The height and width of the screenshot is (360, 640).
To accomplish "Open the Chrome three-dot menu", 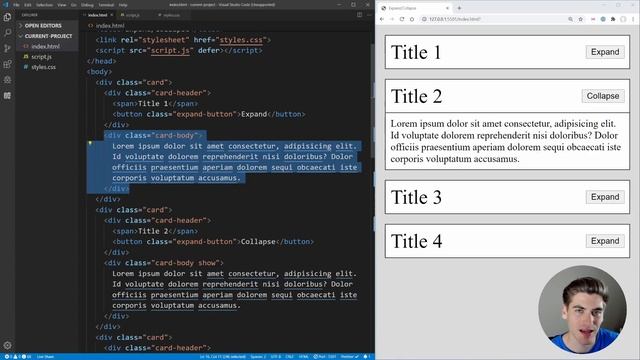I will pos(633,19).
